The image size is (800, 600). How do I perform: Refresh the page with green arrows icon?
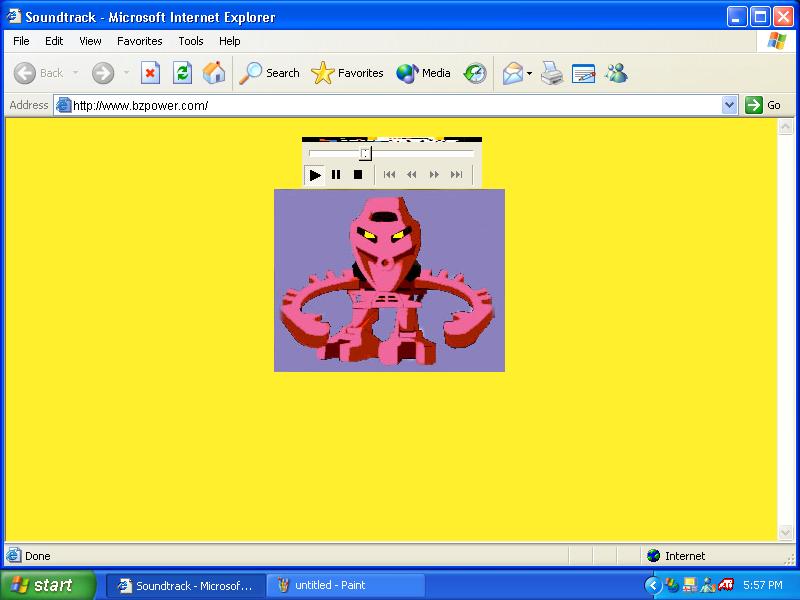(x=182, y=73)
